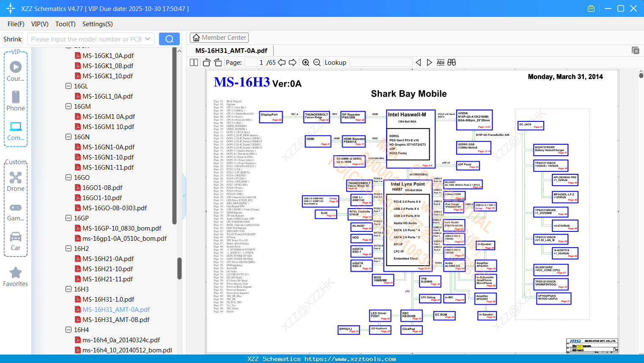Open 16GO1-0B.pdf file
The image size is (644, 363).
[102, 187]
